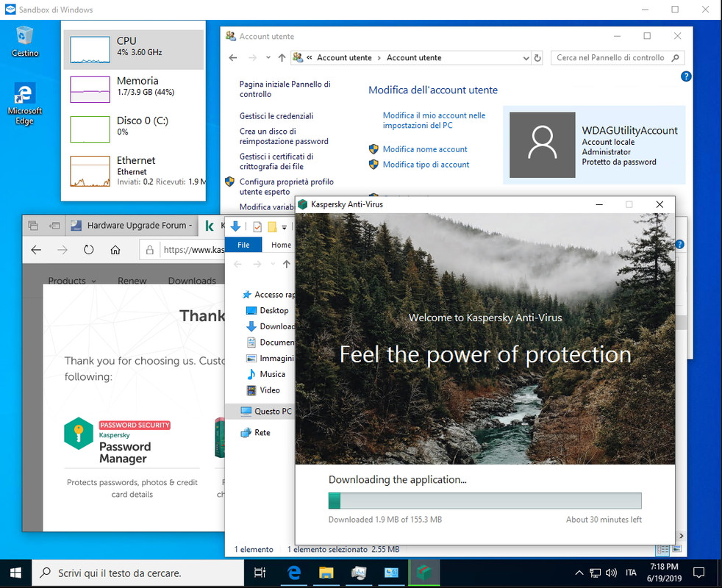Image resolution: width=722 pixels, height=588 pixels.
Task: Open Musica in the navigation pane
Action: click(x=266, y=374)
